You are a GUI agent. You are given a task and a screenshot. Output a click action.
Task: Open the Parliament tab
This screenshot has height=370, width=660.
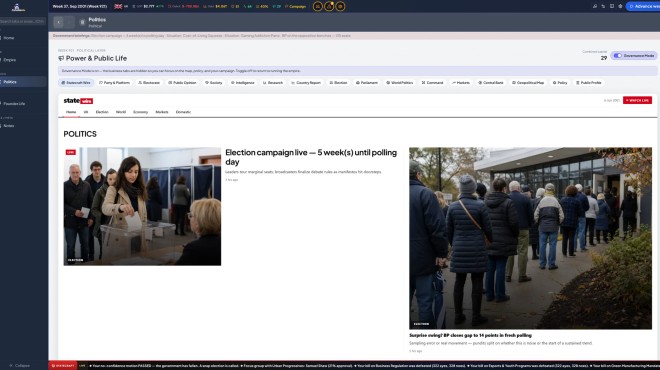[x=367, y=83]
